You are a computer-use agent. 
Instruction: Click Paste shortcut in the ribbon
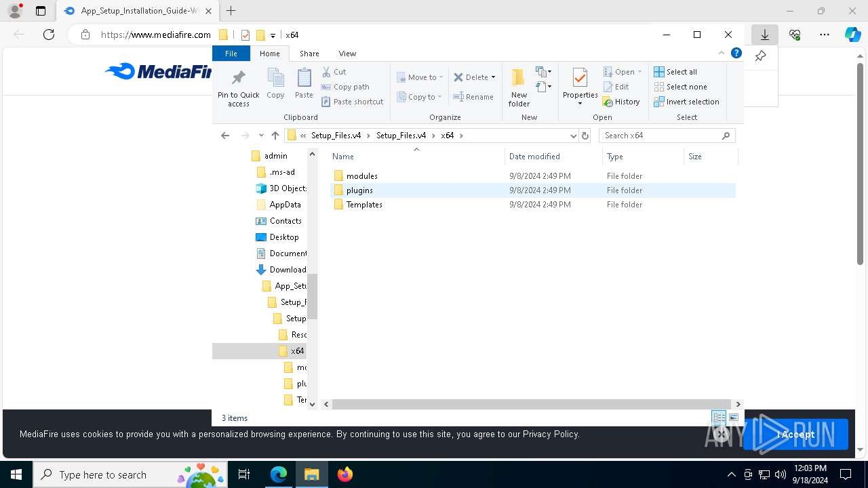353,102
